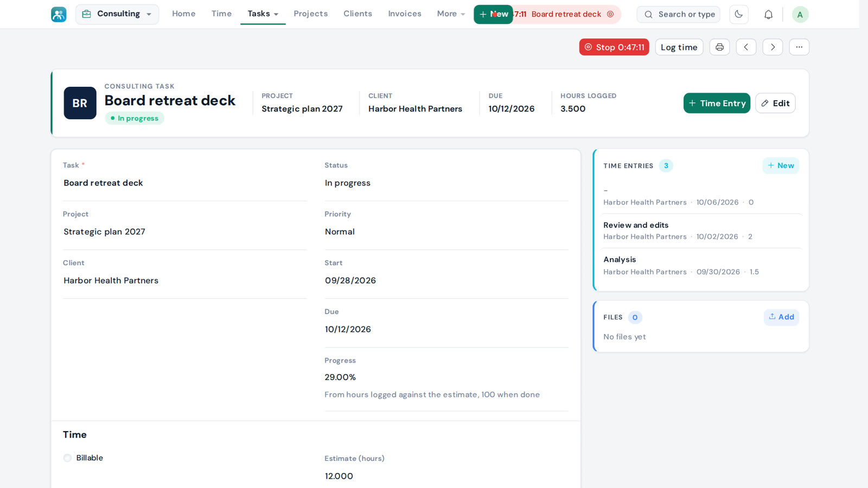
Task: Add a New time entry
Action: [x=781, y=166]
